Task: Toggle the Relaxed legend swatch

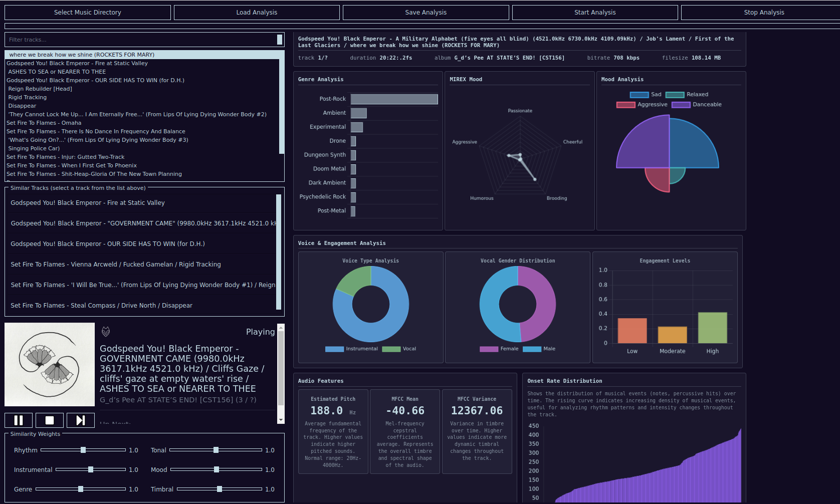Action: tap(675, 95)
